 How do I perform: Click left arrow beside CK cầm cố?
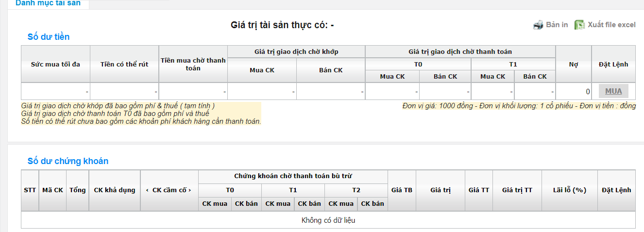[x=147, y=190]
